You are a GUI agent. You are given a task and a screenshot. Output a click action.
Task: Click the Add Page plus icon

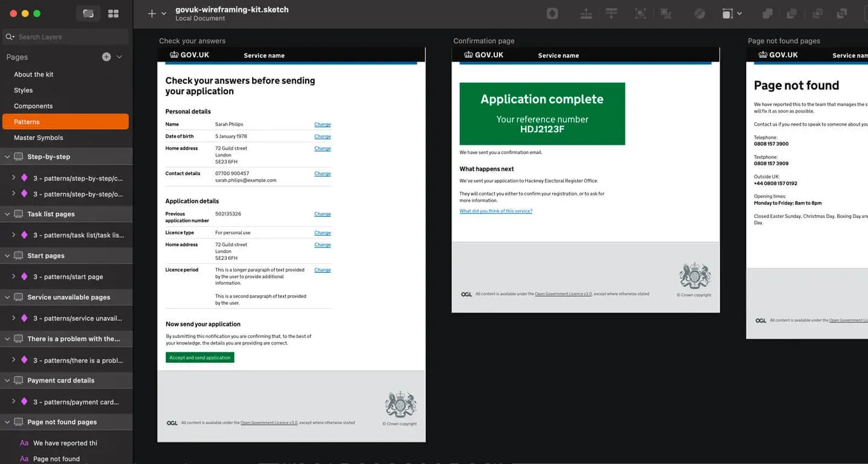point(106,57)
